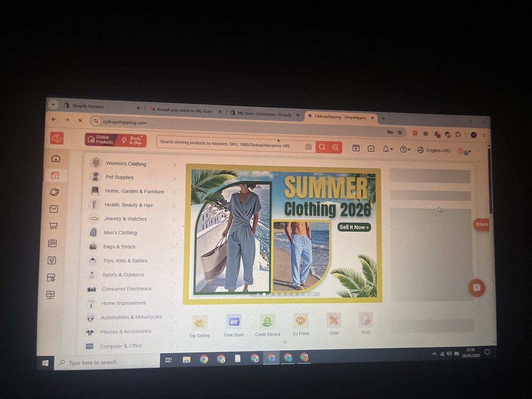
Task: Open the Phones & Accessories category
Action: tap(125, 332)
